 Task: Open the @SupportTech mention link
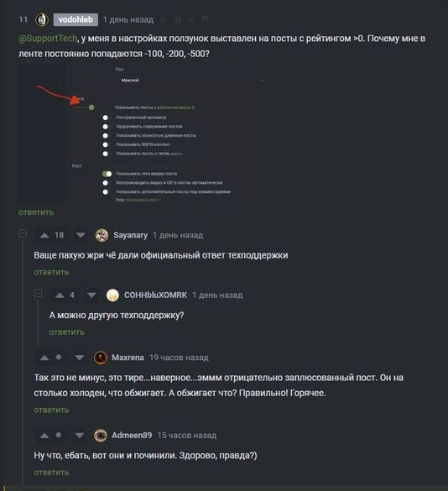(48, 39)
